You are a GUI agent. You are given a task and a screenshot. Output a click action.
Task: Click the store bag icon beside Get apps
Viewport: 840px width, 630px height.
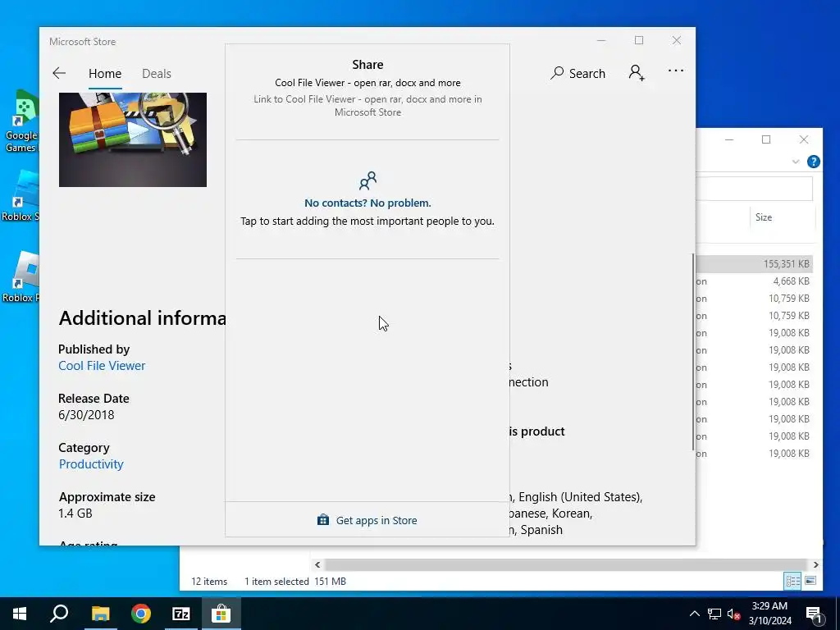[x=323, y=519]
